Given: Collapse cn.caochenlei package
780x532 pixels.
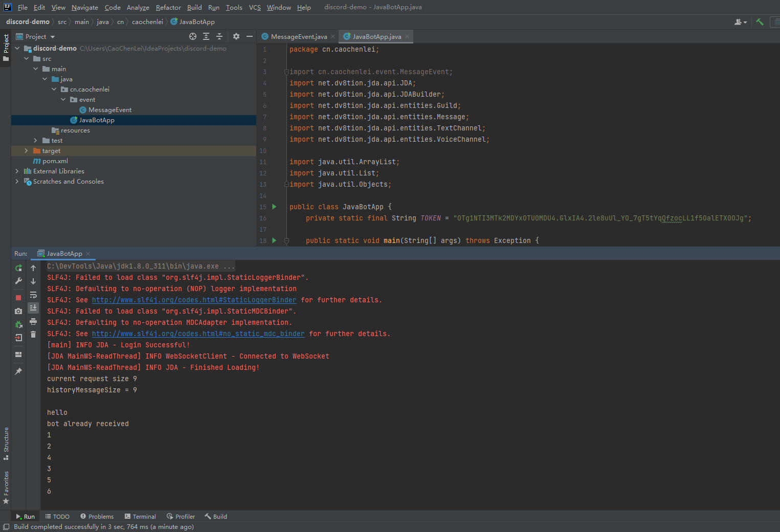Looking at the screenshot, I should [x=54, y=89].
